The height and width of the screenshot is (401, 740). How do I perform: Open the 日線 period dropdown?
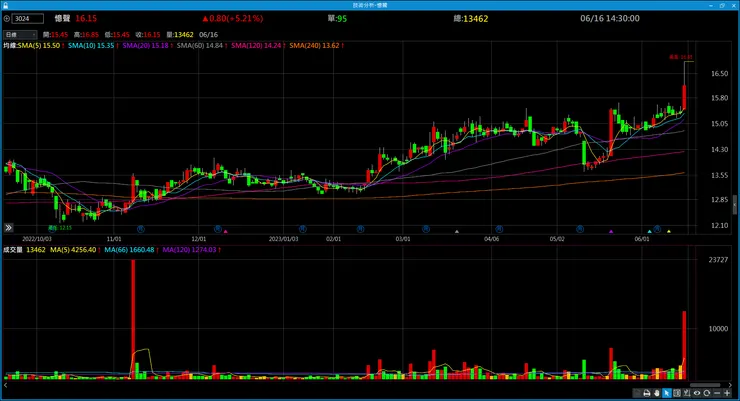[20, 34]
